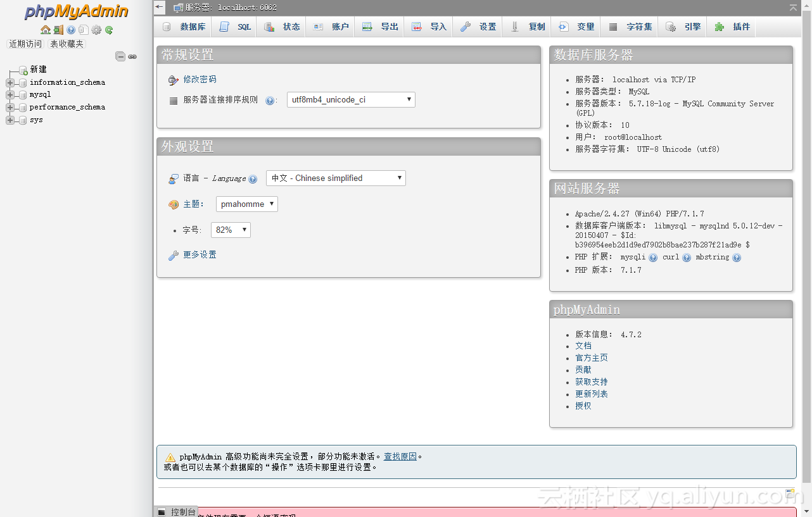This screenshot has width=812, height=517.
Task: Click the 表收藏夹 button
Action: click(x=67, y=44)
